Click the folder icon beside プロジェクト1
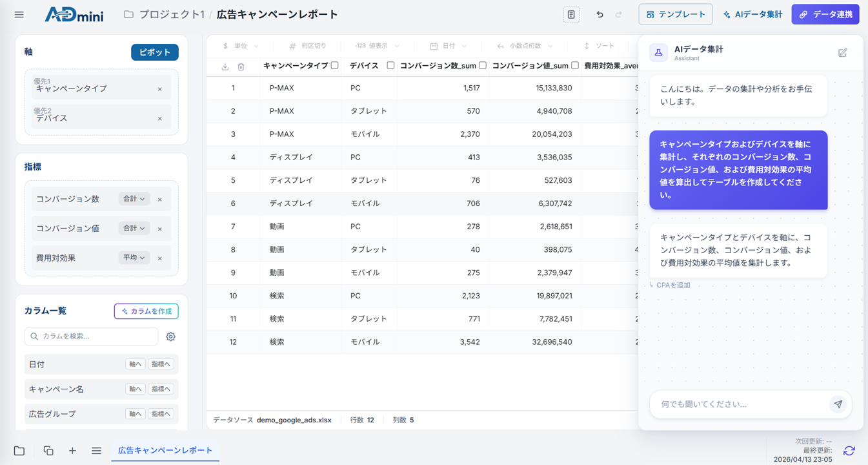 click(128, 14)
